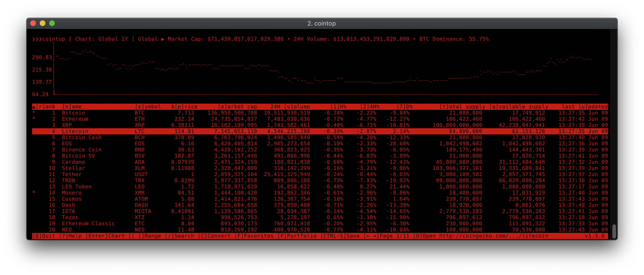The width and height of the screenshot is (644, 275).
Task: Select the Cosmos row name
Action: tap(72, 199)
